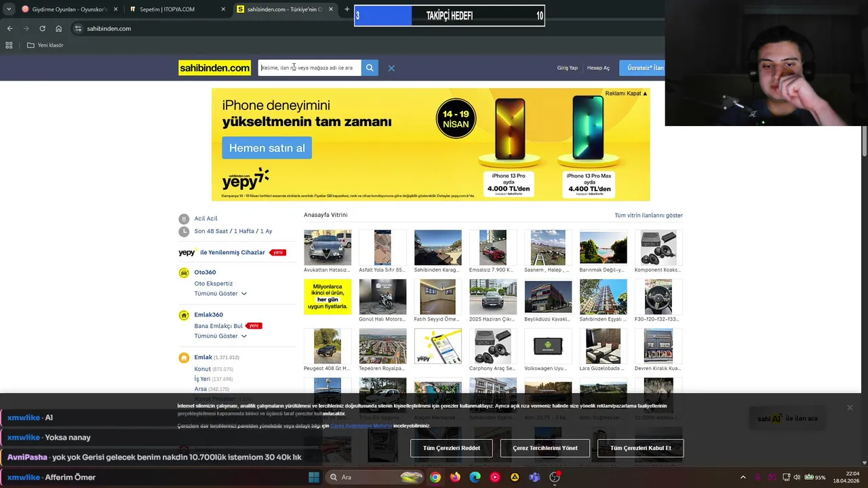Collapse ad via Reklamı Kapat

626,94
